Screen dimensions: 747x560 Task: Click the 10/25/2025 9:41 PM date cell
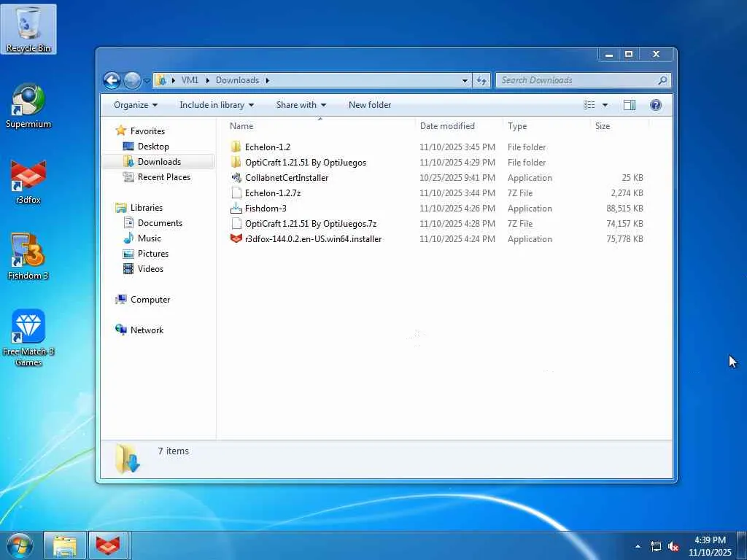coord(457,178)
